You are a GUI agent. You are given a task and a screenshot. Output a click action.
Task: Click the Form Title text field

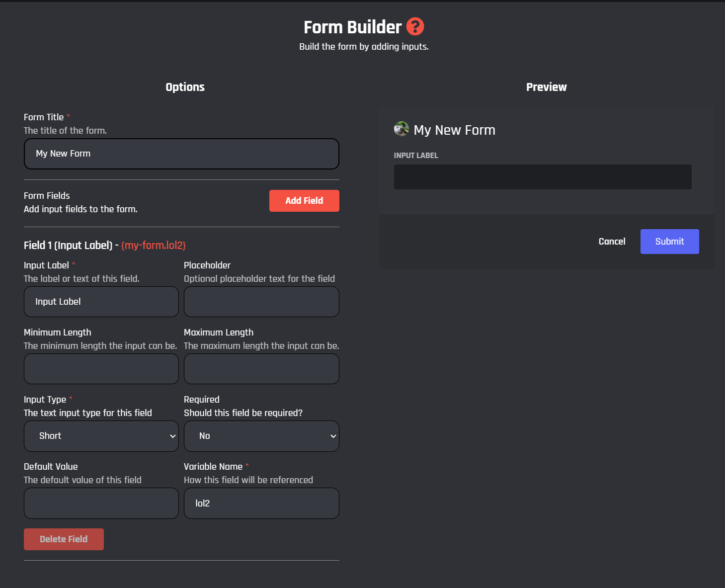click(181, 154)
